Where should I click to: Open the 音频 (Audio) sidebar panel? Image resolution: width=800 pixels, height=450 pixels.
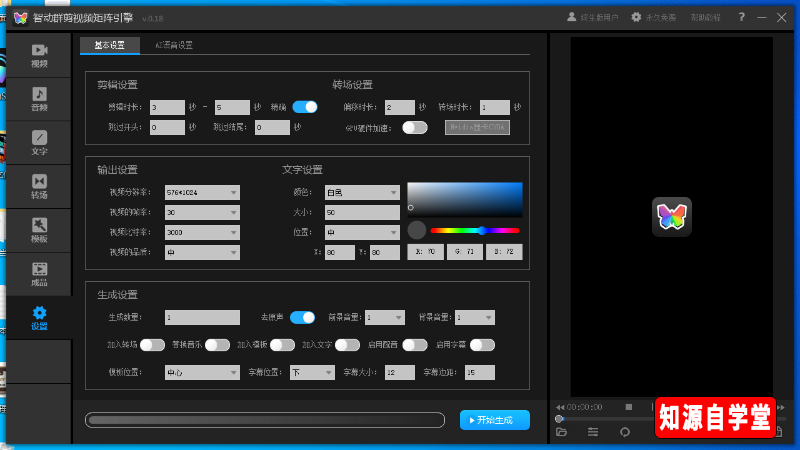tap(39, 98)
